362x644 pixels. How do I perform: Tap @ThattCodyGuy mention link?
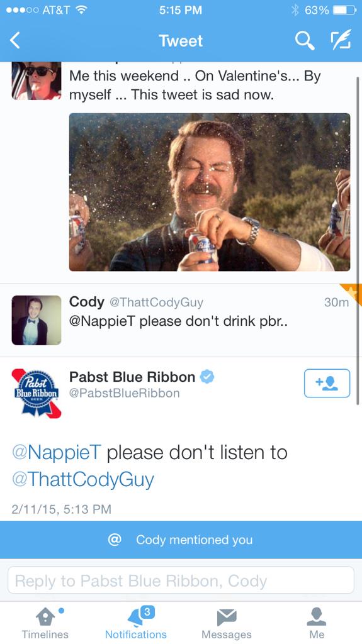click(82, 479)
